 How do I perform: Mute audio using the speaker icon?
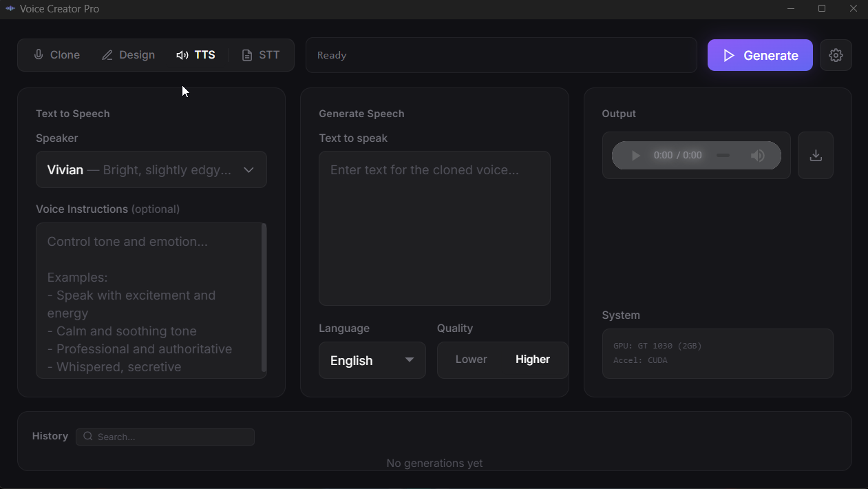(x=758, y=156)
